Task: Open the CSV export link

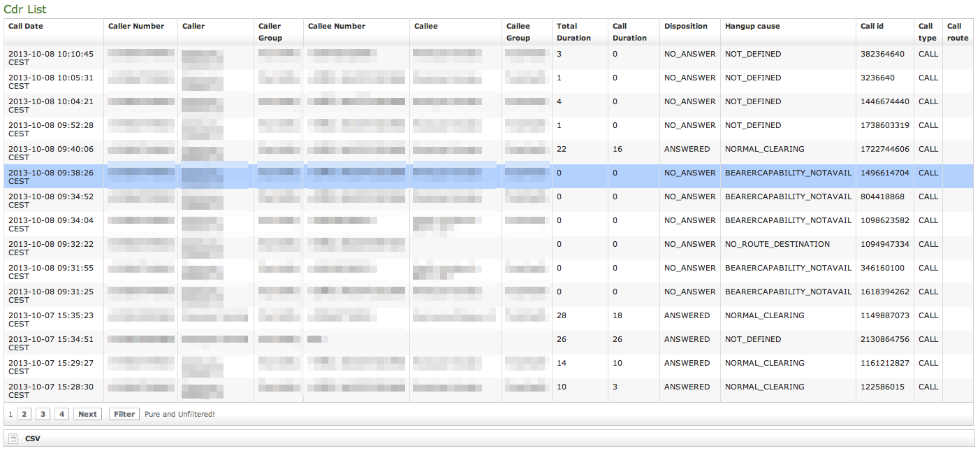Action: [x=33, y=438]
